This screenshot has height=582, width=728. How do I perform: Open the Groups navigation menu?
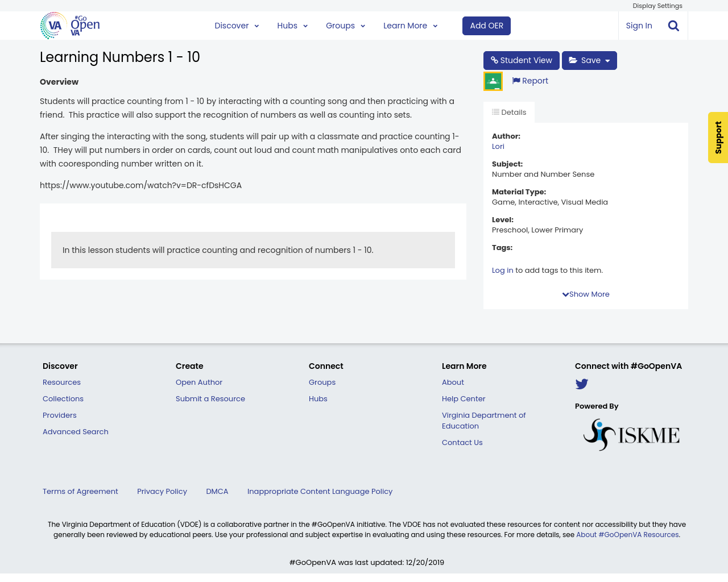[345, 26]
